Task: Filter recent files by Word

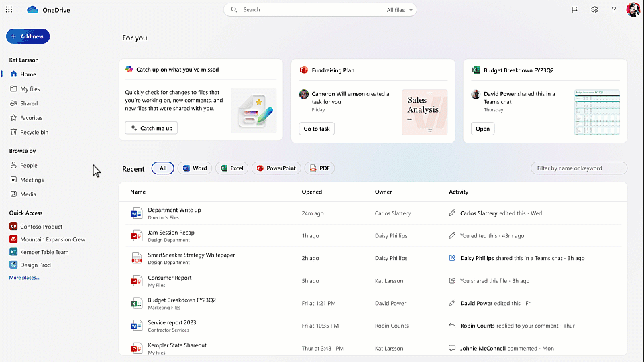Action: (x=195, y=168)
